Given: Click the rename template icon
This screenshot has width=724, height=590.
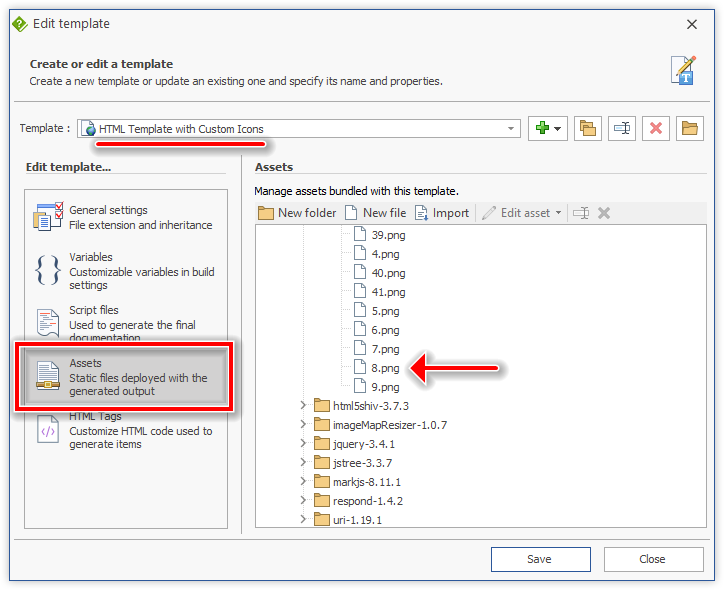Looking at the screenshot, I should coord(621,128).
